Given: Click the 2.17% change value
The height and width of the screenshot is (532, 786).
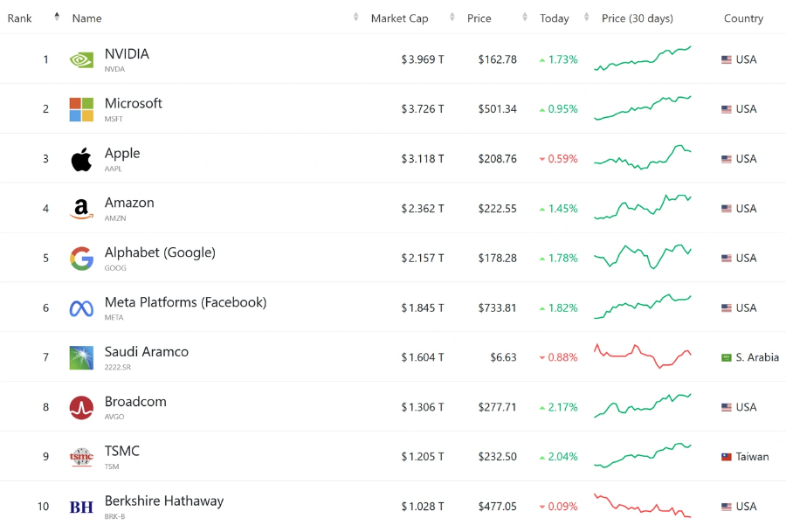Looking at the screenshot, I should (563, 407).
